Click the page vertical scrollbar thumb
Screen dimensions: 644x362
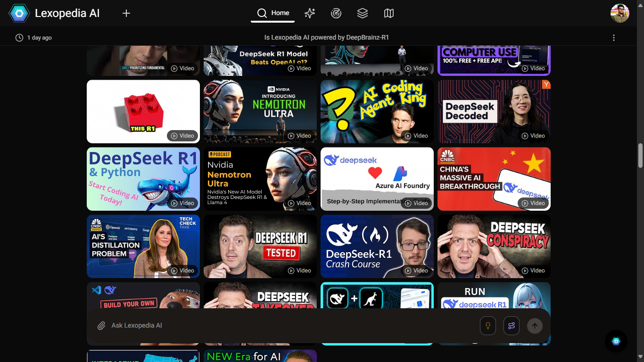tap(640, 156)
